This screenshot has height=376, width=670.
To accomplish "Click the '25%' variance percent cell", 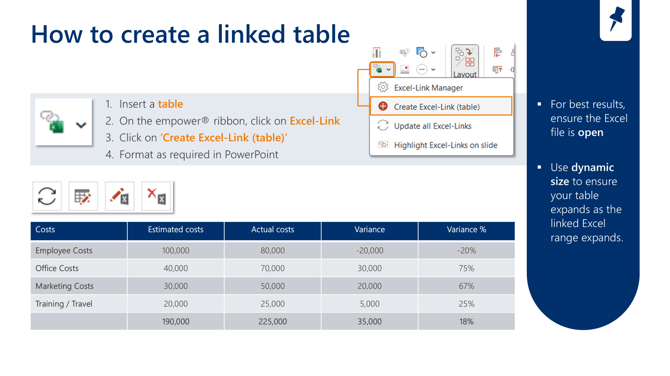I will 467,304.
